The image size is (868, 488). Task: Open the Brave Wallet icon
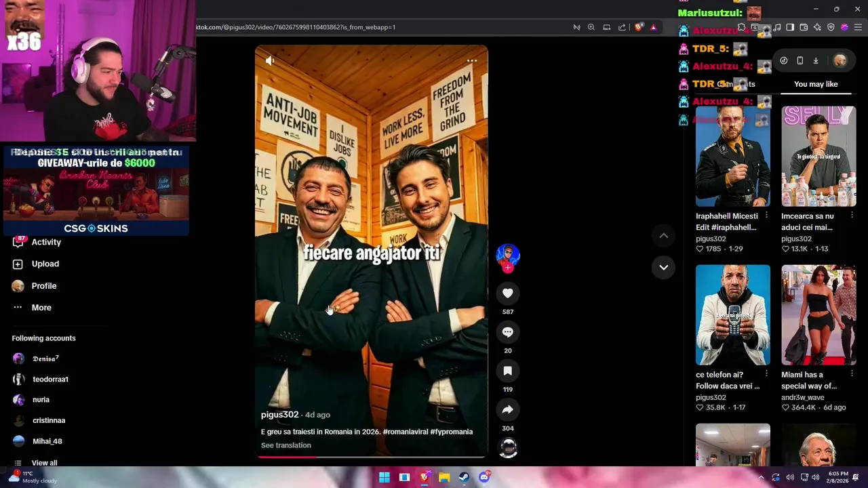[x=804, y=27]
